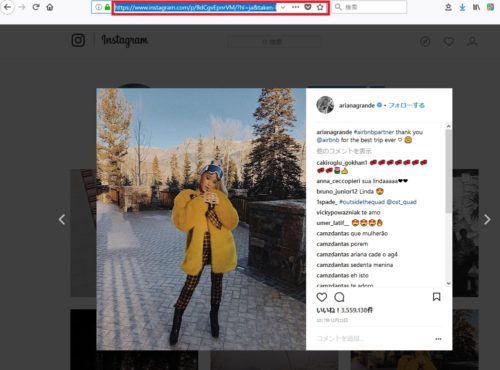Reload the page with the refresh icon
Screen dimensions: 500x370
point(36,7)
